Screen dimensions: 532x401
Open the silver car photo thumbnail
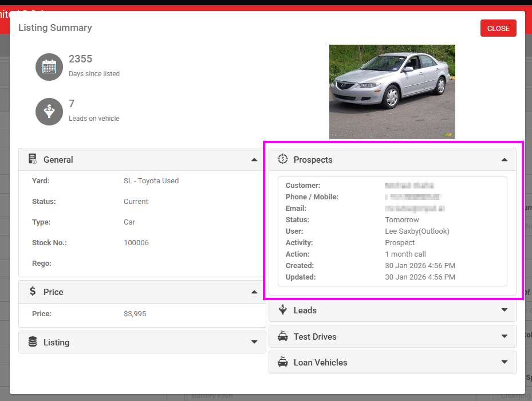click(392, 92)
